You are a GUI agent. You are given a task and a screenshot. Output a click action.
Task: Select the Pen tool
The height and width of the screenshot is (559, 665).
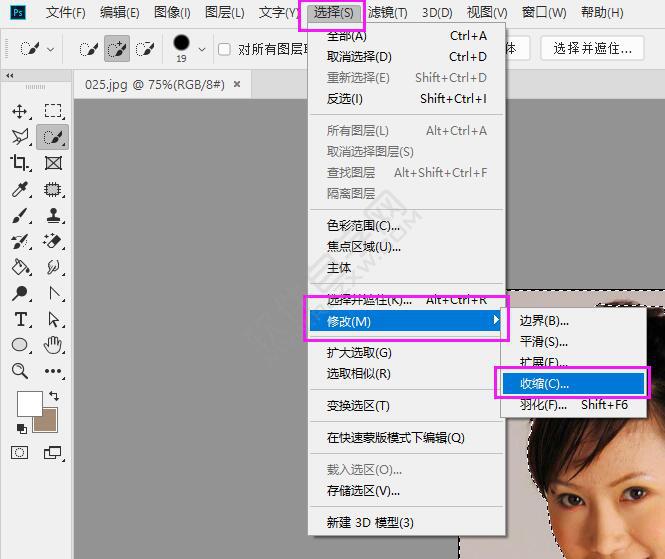point(53,293)
